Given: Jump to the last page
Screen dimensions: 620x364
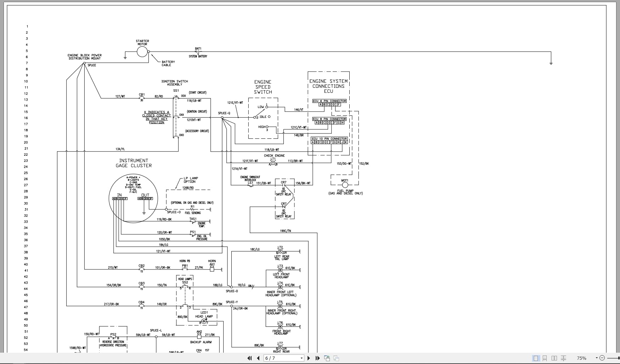Looking at the screenshot, I should pos(317,358).
